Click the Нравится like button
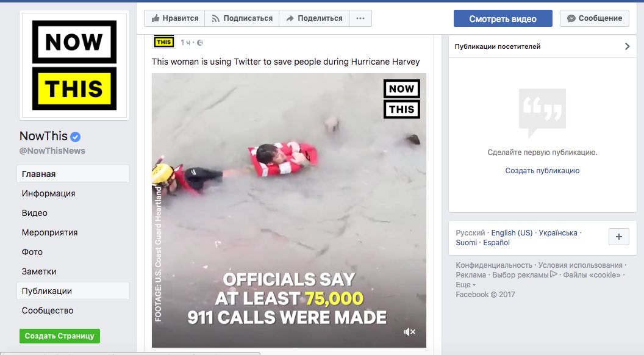Image resolution: width=644 pixels, height=355 pixels. coord(174,18)
